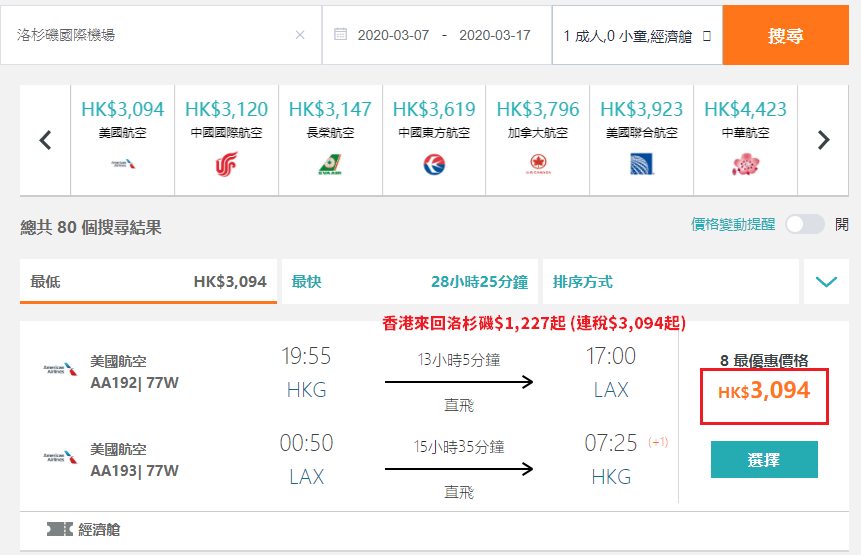This screenshot has height=555, width=861.
Task: Expand the 排序方式 sort dropdown chevron
Action: (826, 282)
